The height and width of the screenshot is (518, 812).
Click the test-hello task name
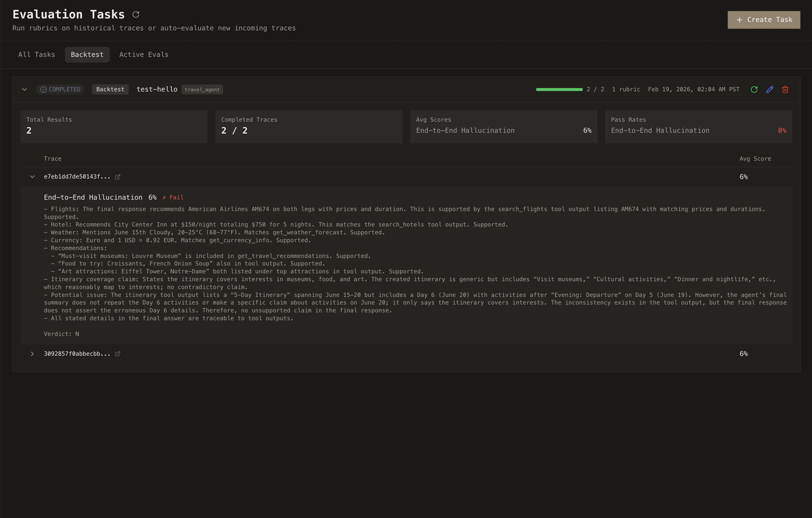click(157, 89)
